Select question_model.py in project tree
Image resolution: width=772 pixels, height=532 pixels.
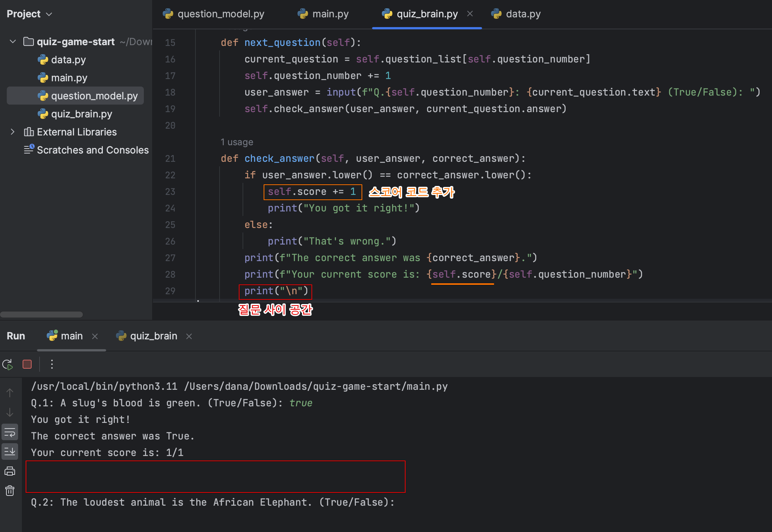point(75,96)
